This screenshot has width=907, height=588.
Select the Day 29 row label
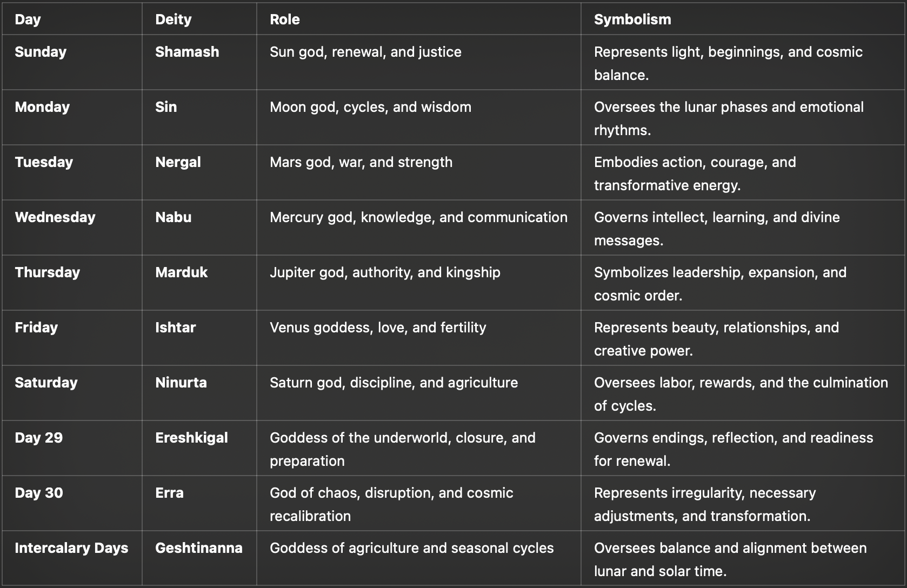coord(38,438)
